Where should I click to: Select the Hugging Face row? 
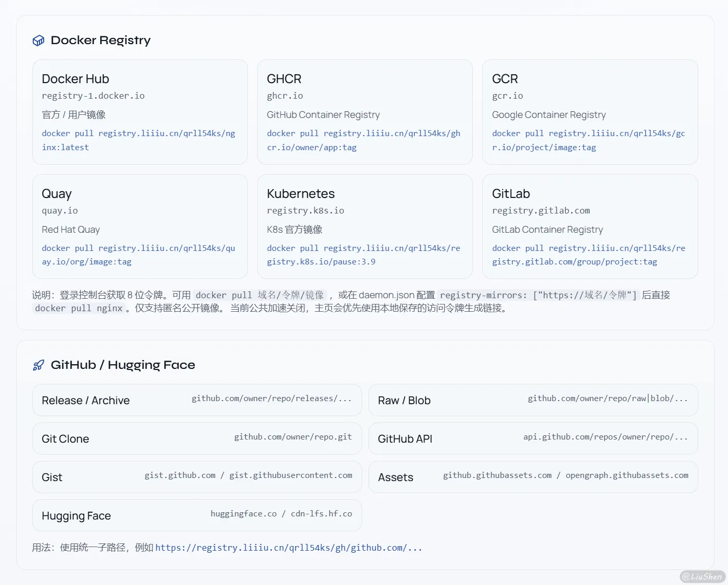(197, 515)
